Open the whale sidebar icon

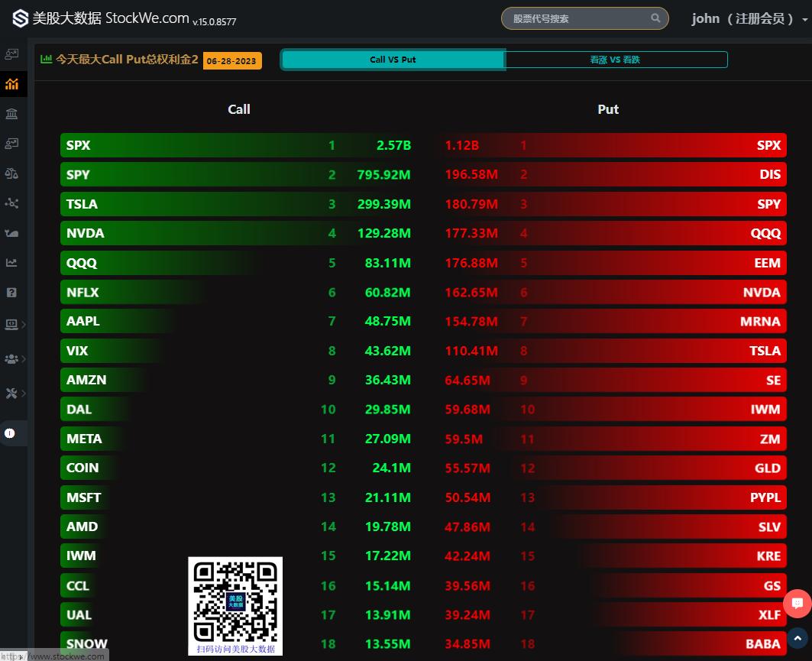tap(11, 233)
